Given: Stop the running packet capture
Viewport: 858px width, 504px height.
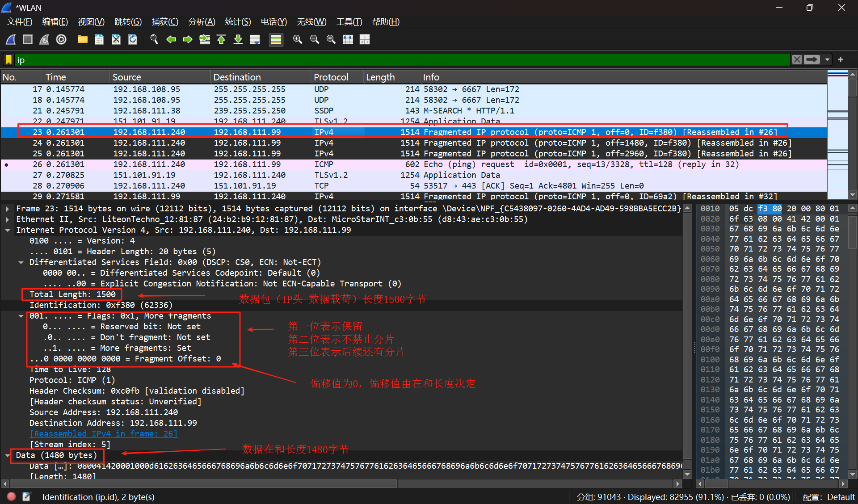Looking at the screenshot, I should (x=28, y=40).
